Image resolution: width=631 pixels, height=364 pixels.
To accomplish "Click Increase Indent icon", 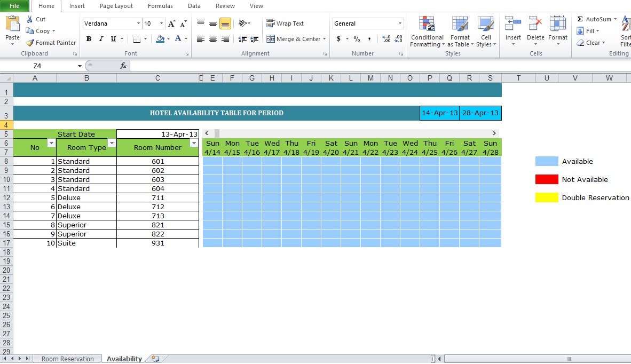I will (x=254, y=38).
